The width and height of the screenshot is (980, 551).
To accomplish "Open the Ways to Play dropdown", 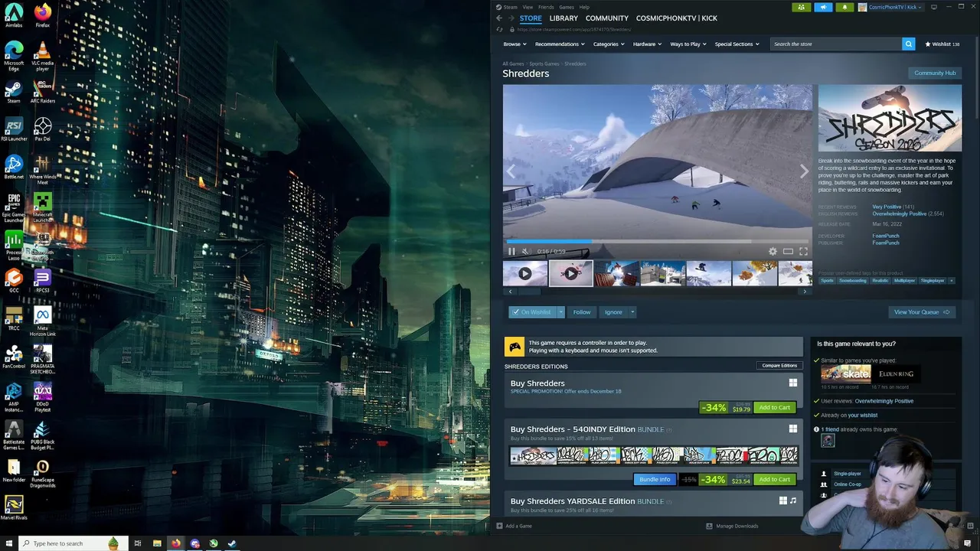I will coord(688,44).
